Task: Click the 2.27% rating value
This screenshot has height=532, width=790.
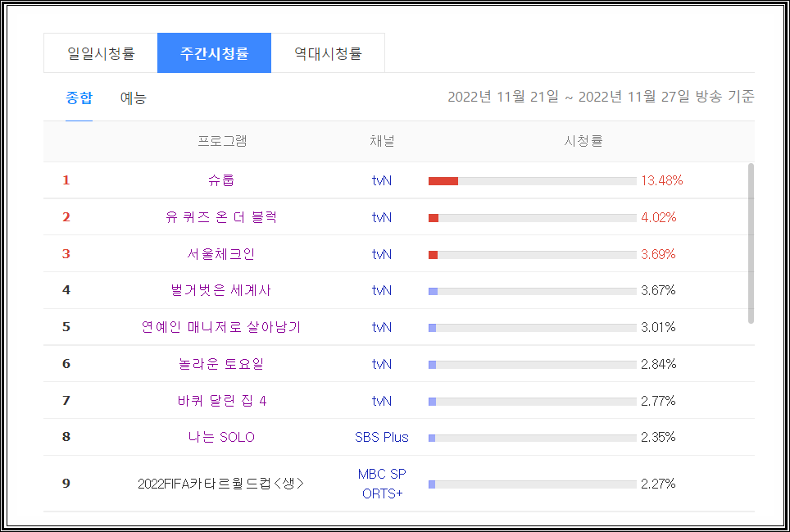Action: (x=658, y=484)
